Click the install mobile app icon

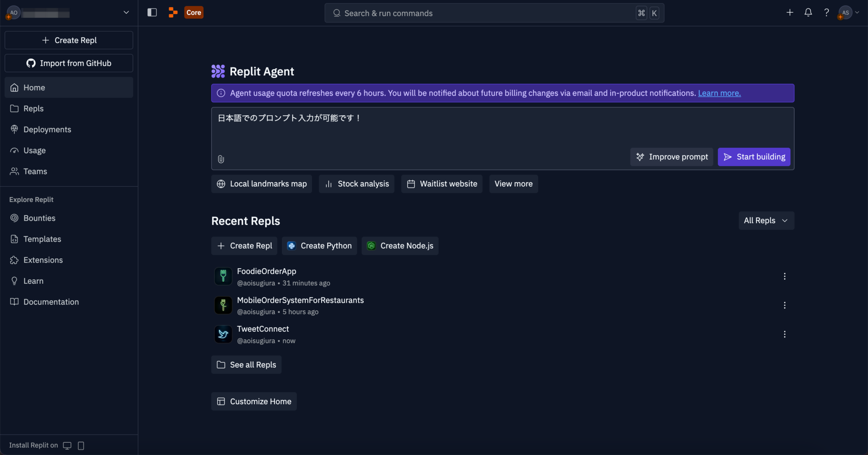[81, 445]
